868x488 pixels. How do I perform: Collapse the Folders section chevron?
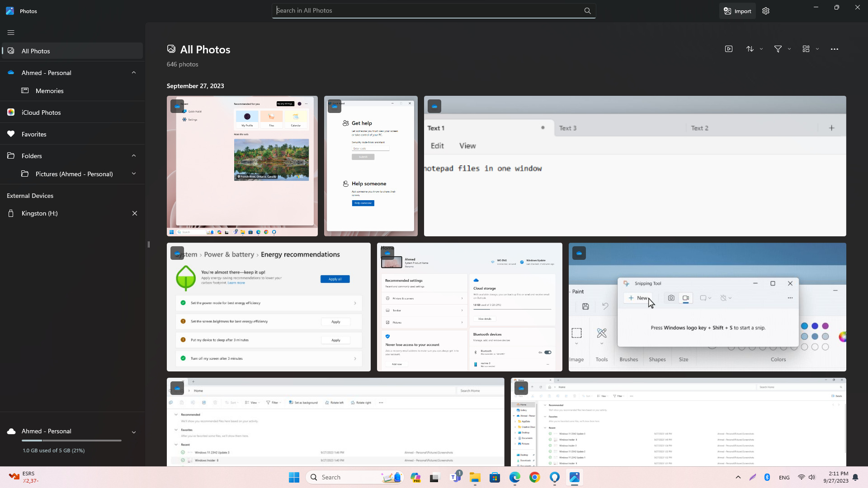tap(134, 156)
